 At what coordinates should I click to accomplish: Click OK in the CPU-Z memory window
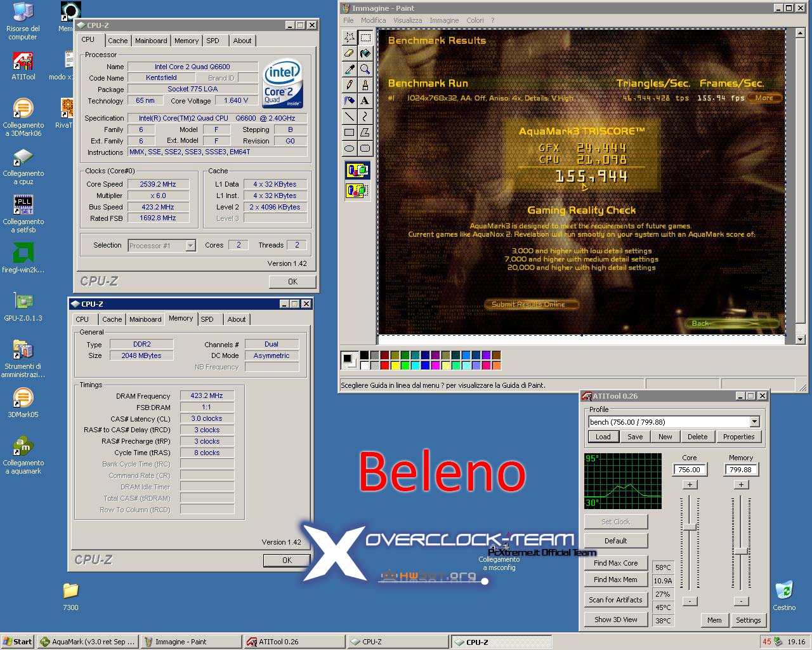click(x=287, y=560)
